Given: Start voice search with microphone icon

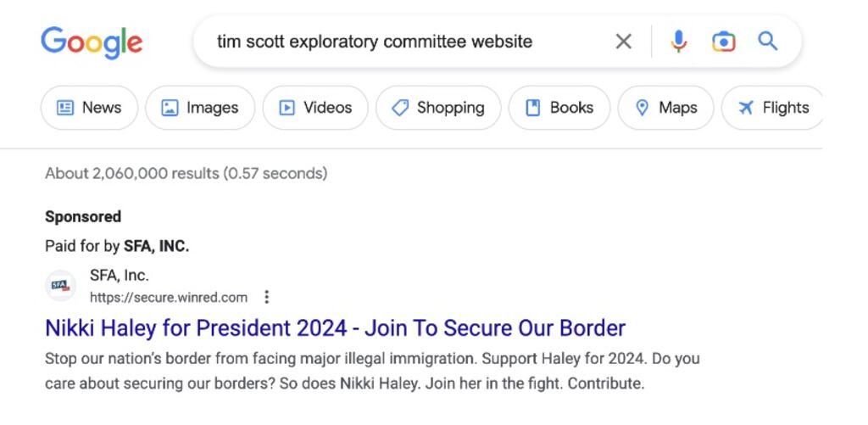Looking at the screenshot, I should tap(678, 42).
